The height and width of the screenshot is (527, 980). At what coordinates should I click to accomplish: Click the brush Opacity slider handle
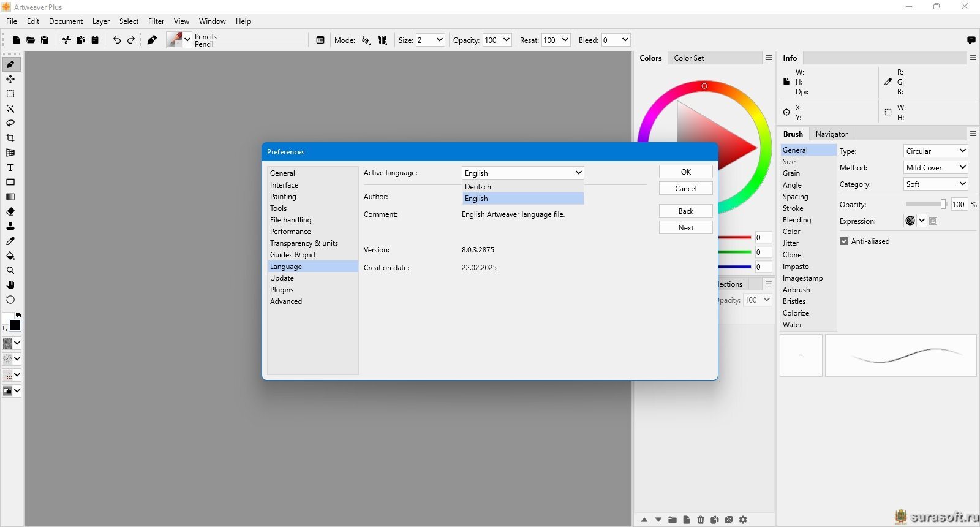(x=943, y=204)
